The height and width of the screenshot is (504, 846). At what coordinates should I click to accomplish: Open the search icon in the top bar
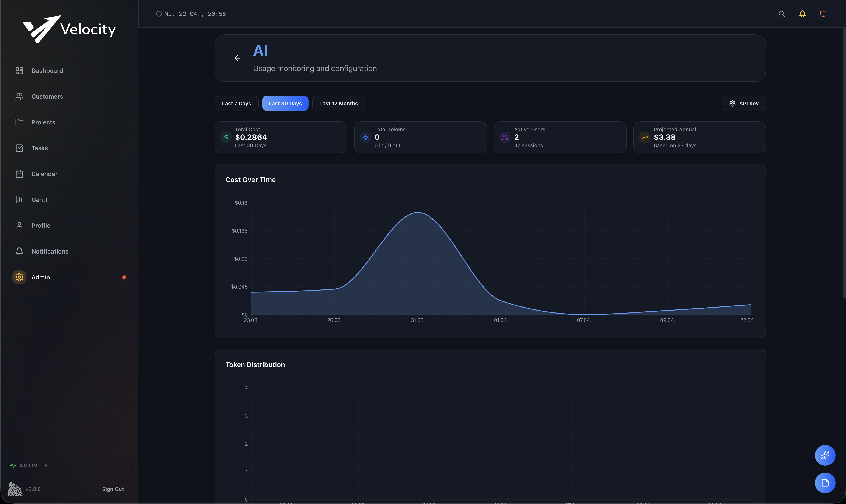coord(782,14)
